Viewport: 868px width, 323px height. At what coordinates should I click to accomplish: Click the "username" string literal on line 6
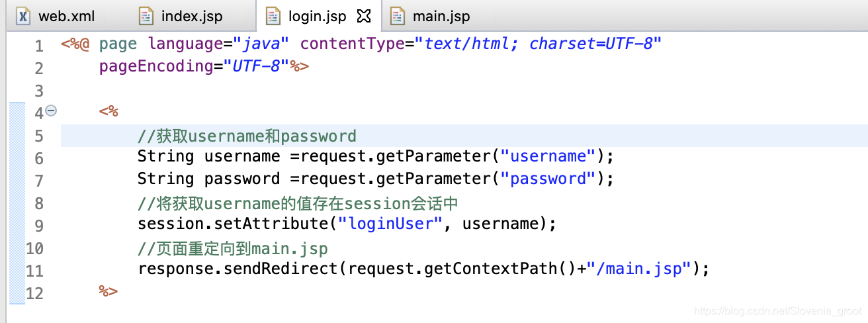[x=548, y=157]
